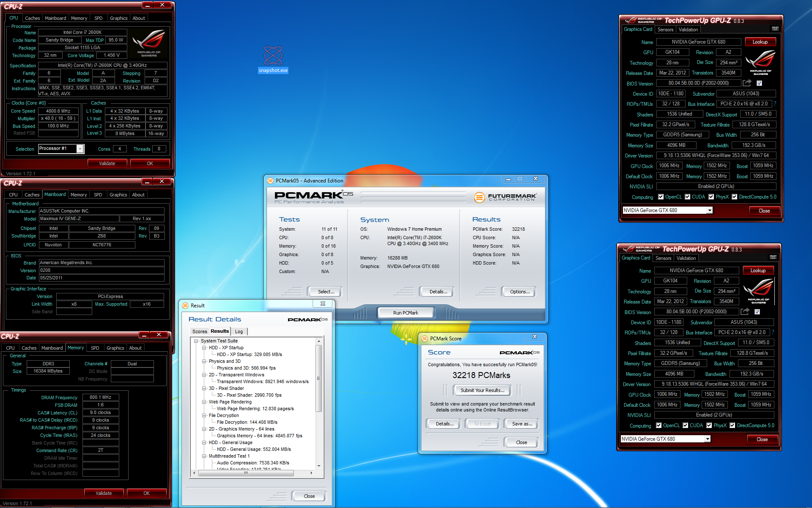The height and width of the screenshot is (508, 812).
Task: Click the Futuremark Corporation logo
Action: [505, 197]
